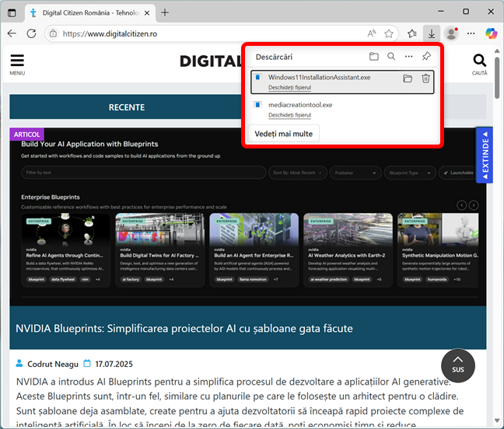This screenshot has width=504, height=429.
Task: Delete the Windows11InstallationAssistant.exe download
Action: coord(425,78)
